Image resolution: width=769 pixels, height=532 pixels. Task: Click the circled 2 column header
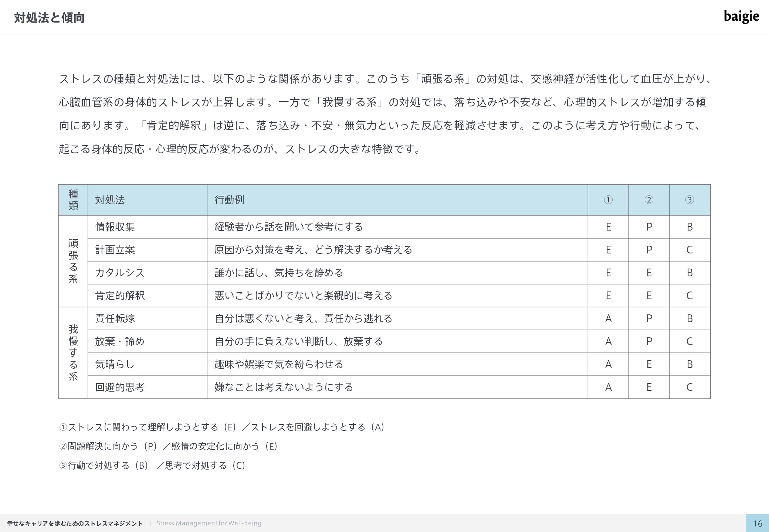coord(649,200)
